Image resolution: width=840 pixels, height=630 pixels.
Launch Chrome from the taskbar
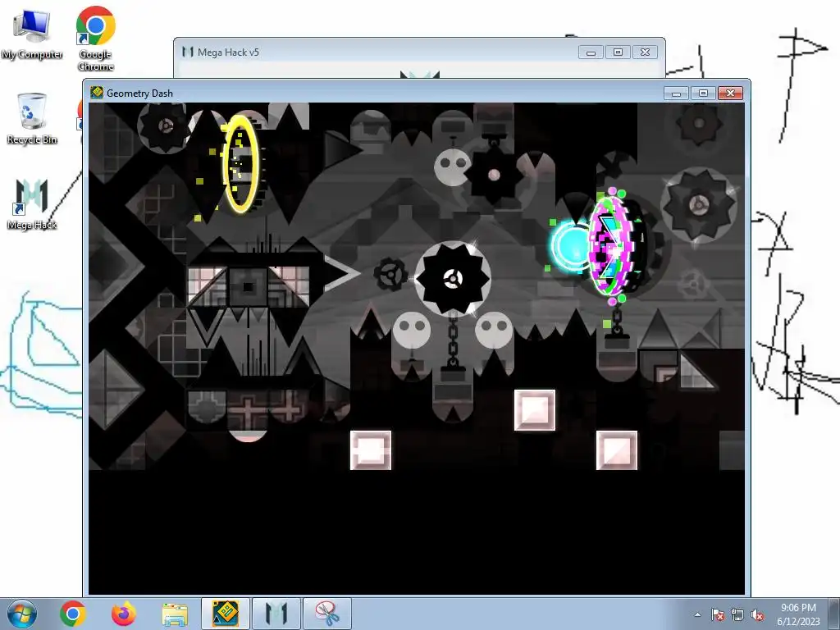pos(73,614)
